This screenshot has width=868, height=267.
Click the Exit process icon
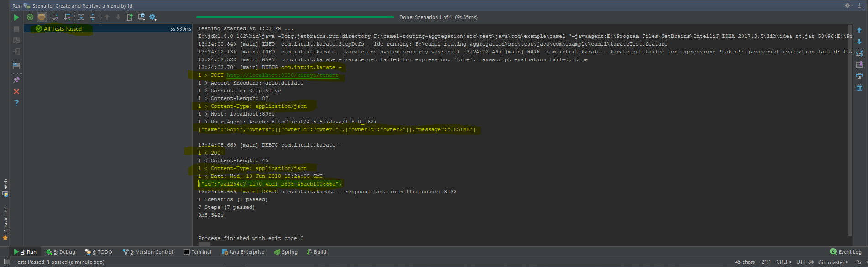tap(16, 52)
